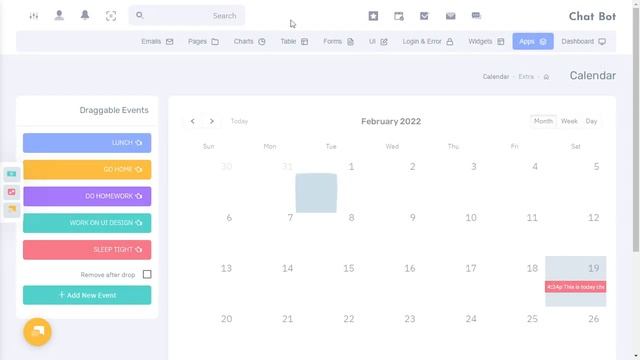The image size is (640, 360).
Task: Open the settings sliders icon
Action: 34,16
